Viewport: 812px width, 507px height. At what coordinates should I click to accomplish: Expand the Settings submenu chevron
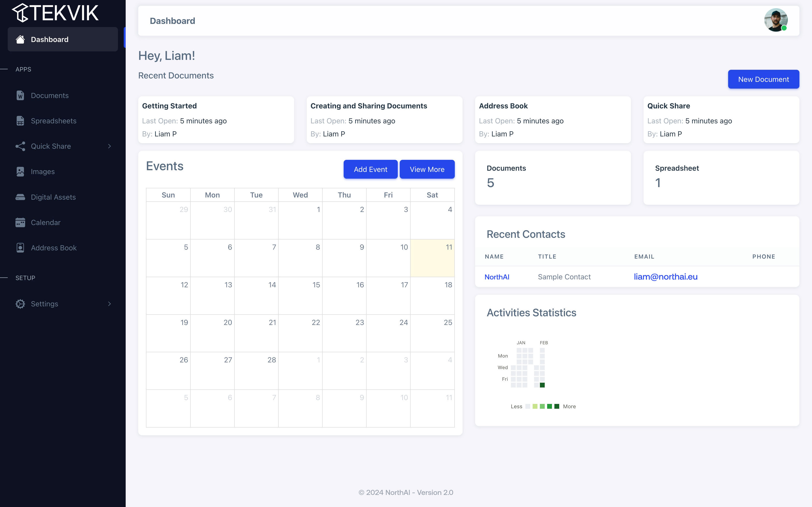(x=109, y=304)
